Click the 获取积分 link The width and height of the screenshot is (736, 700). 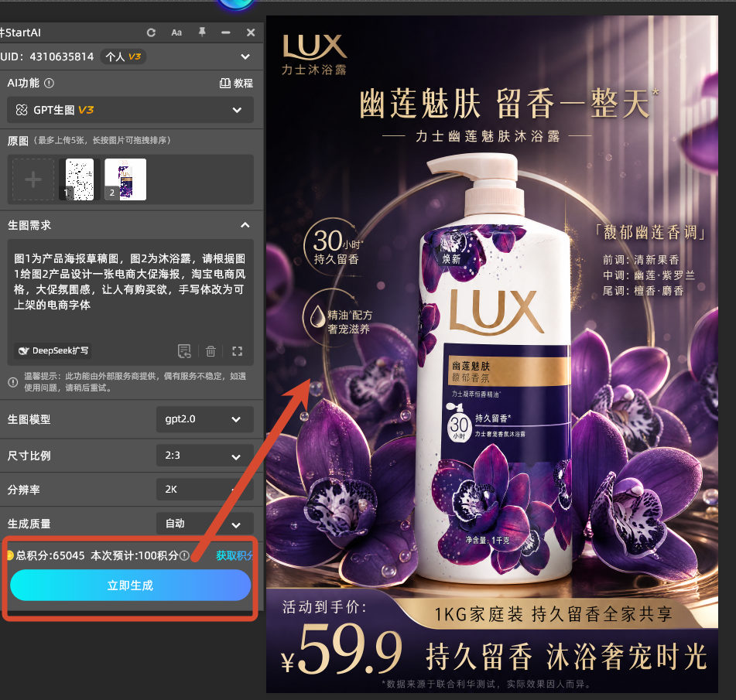click(234, 555)
